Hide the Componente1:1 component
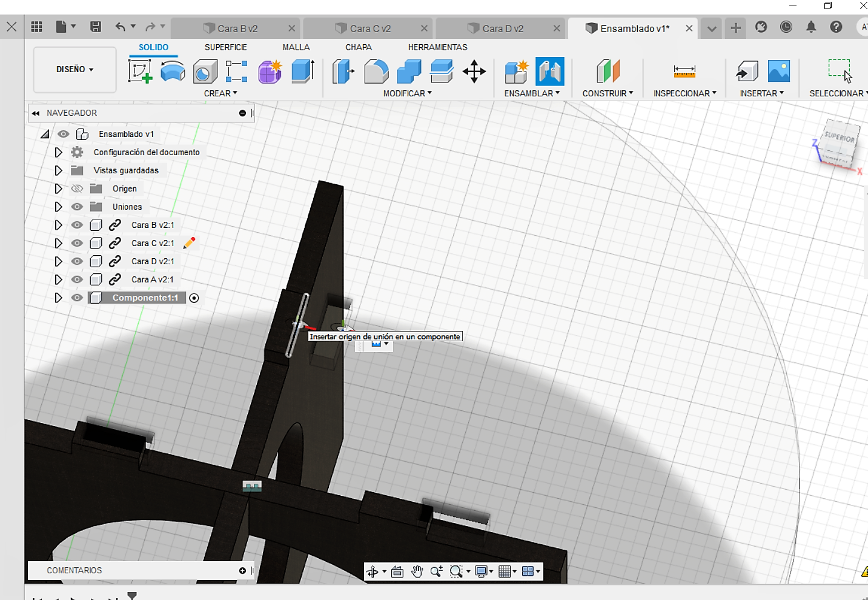 (x=77, y=298)
